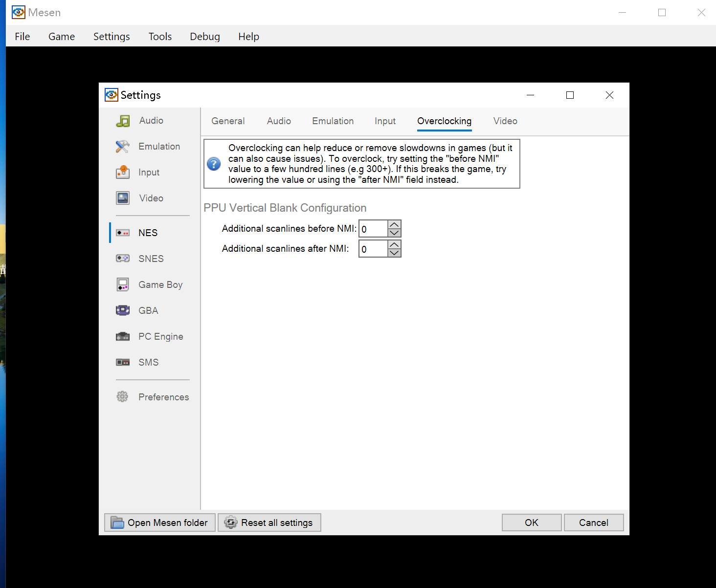Select the Emulation label in the settings sidebar
716x588 pixels.
(159, 146)
